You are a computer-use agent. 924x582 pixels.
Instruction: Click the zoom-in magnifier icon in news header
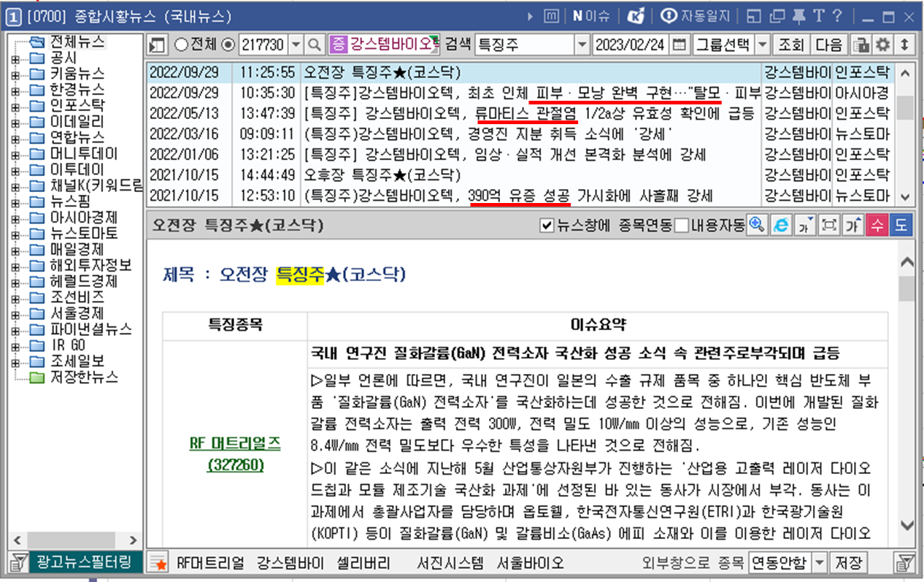pos(757,225)
